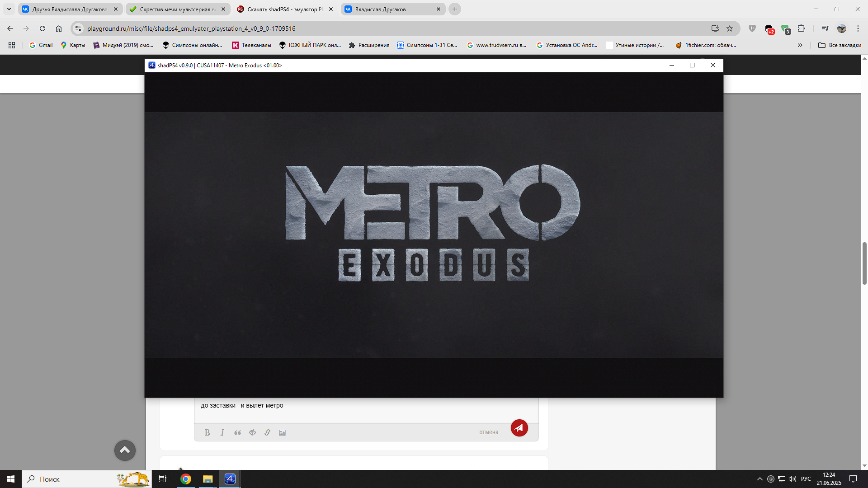Open the Chrome profile avatar
This screenshot has height=488, width=868.
(x=842, y=28)
